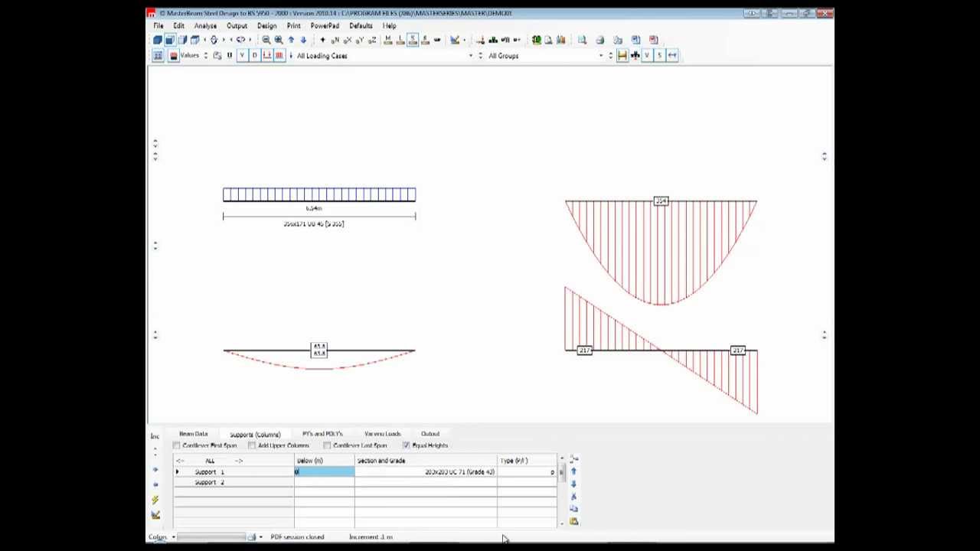
Task: Switch to the Beam Data tab
Action: [194, 434]
